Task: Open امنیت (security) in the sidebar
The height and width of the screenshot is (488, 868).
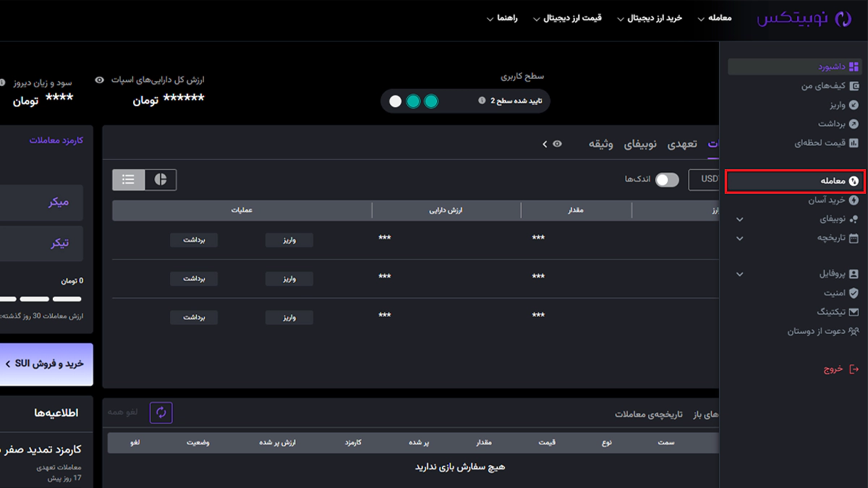Action: [x=841, y=293]
